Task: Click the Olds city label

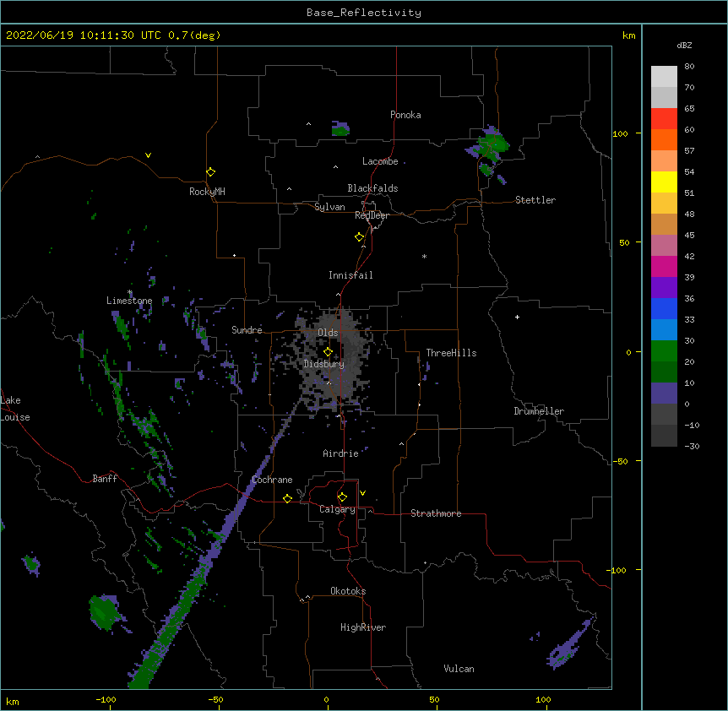Action: tap(328, 333)
